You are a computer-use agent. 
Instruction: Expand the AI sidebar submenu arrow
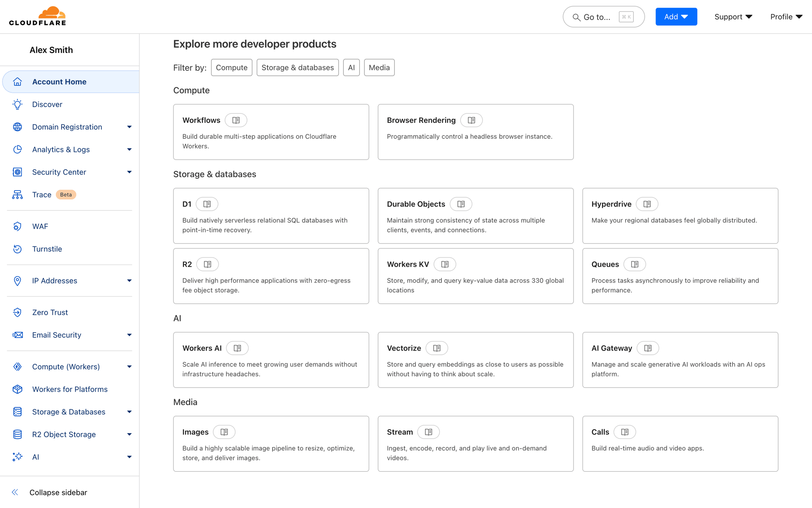[129, 457]
